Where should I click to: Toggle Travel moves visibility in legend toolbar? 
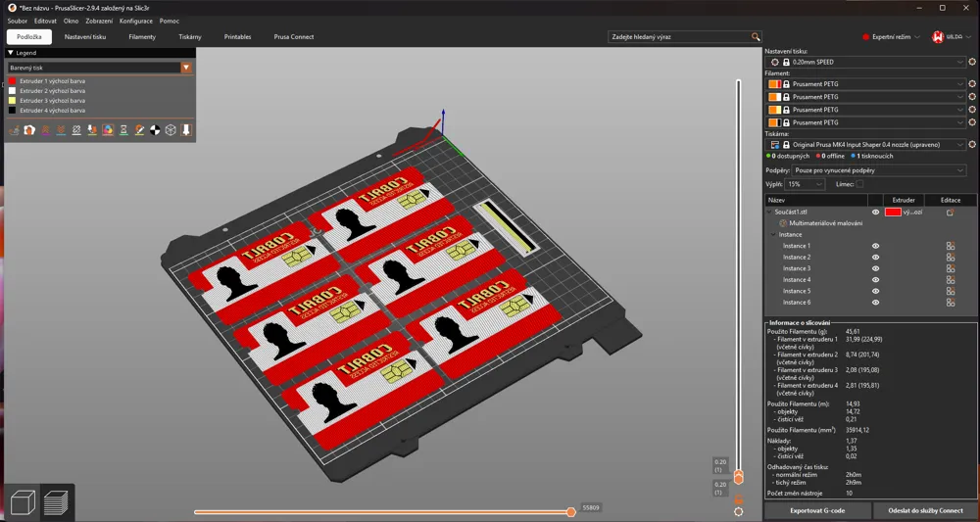(14, 130)
